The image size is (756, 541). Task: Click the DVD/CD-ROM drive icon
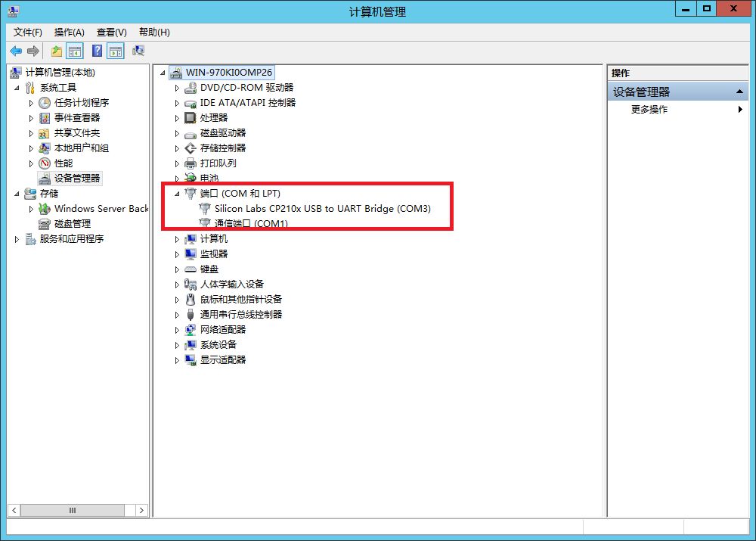tap(191, 88)
